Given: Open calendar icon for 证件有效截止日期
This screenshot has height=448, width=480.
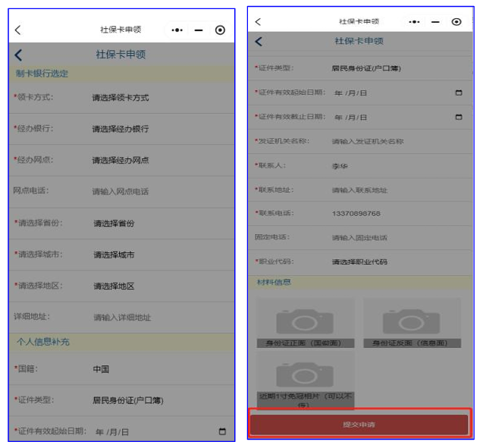Looking at the screenshot, I should (458, 117).
